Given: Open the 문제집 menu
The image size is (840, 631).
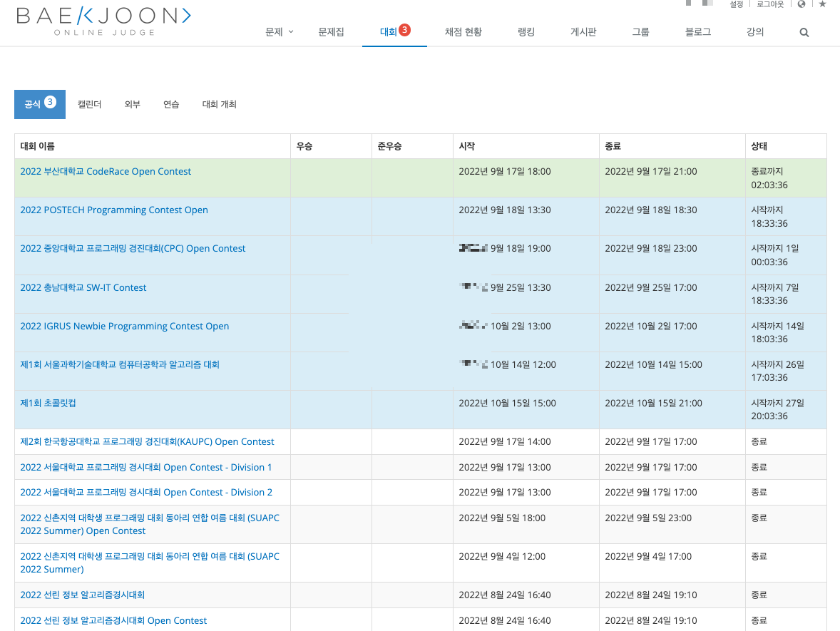Looking at the screenshot, I should click(331, 32).
